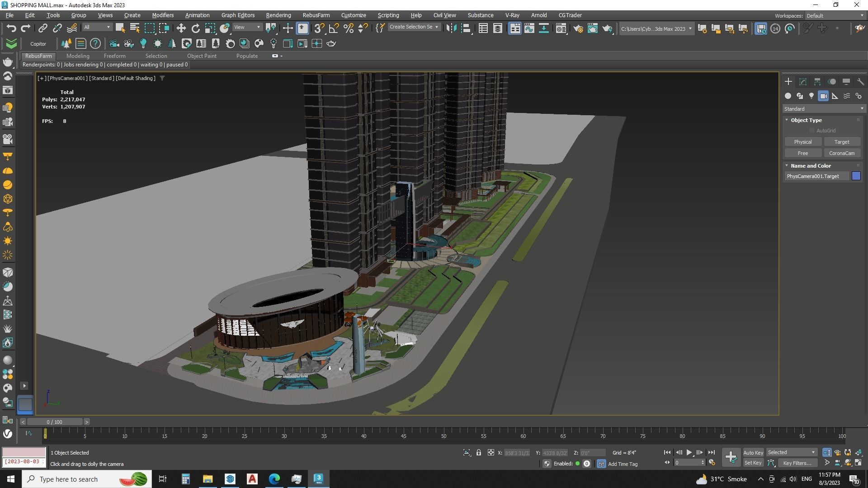Image resolution: width=868 pixels, height=488 pixels.
Task: Click the 0 / 100 time slider
Action: click(55, 422)
